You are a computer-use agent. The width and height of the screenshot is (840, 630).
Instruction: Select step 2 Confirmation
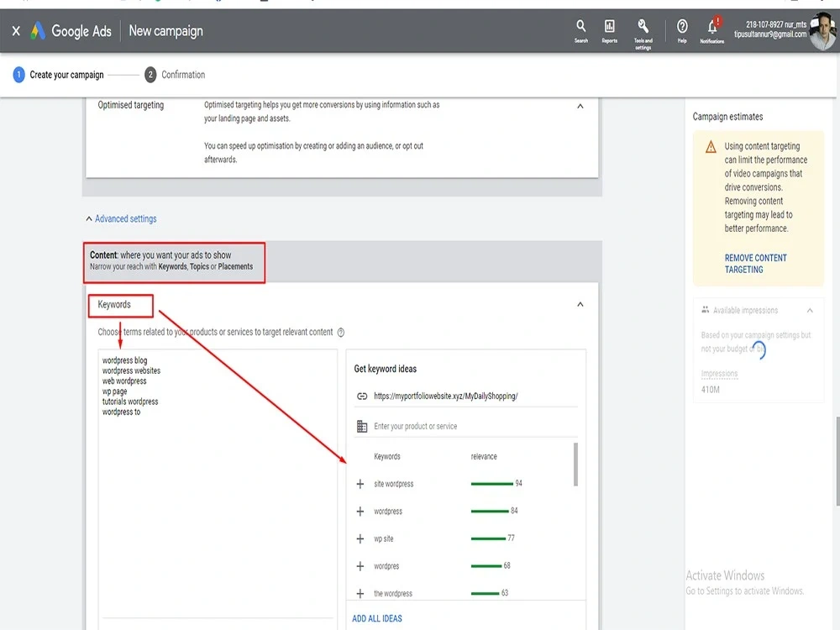click(175, 75)
